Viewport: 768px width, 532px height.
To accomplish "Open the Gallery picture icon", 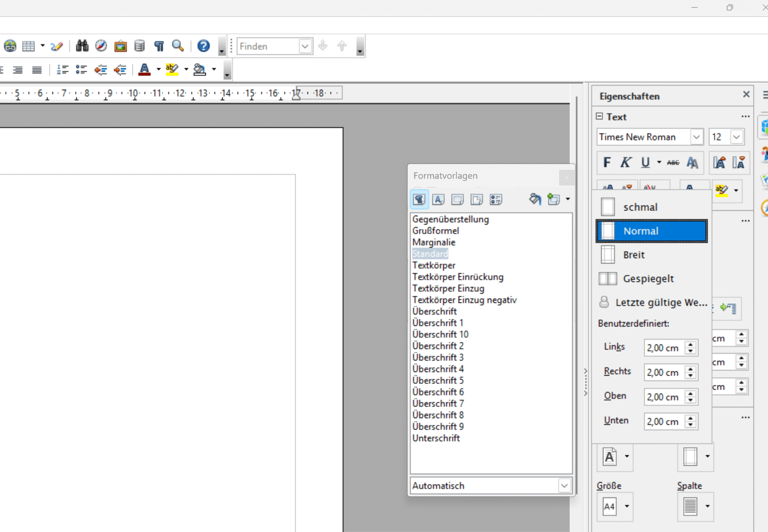I will pyautogui.click(x=120, y=46).
